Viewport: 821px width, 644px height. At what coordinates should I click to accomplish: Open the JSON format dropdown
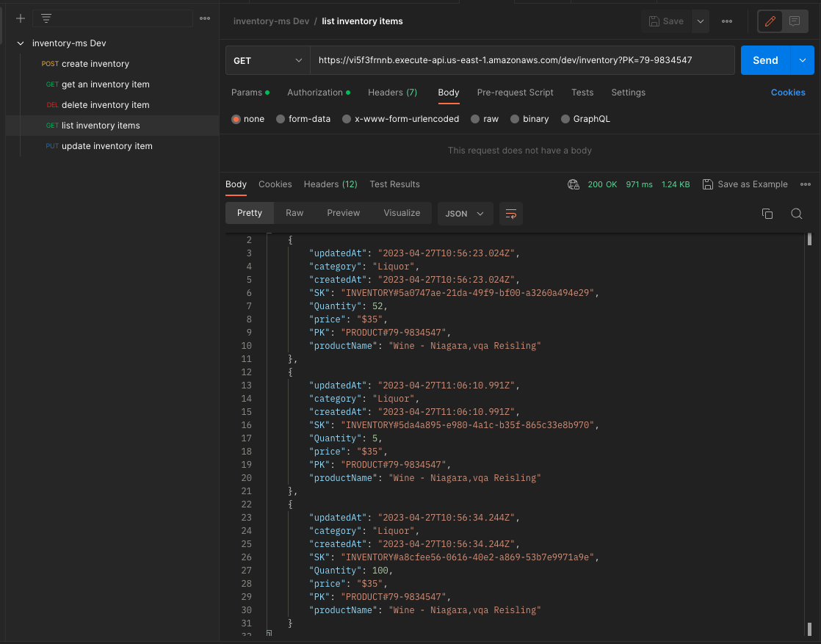(x=465, y=214)
